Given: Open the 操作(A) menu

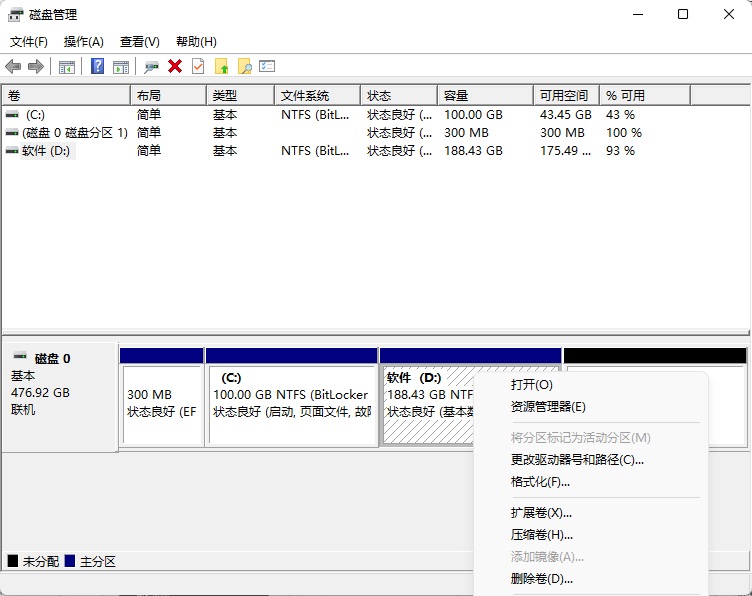Looking at the screenshot, I should click(x=83, y=42).
